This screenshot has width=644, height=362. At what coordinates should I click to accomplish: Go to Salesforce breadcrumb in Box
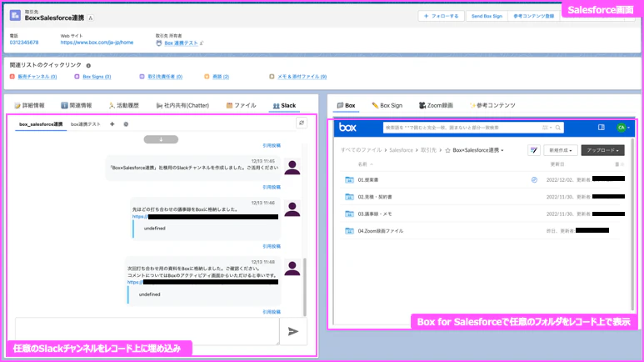click(401, 150)
